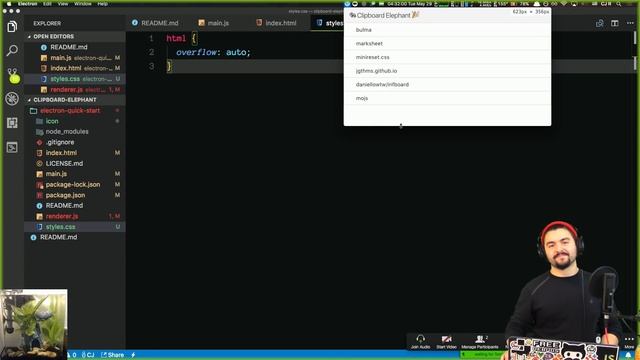Viewport: 640px width, 360px height.
Task: Open Spotlight search in macOS menu bar
Action: tap(619, 4)
